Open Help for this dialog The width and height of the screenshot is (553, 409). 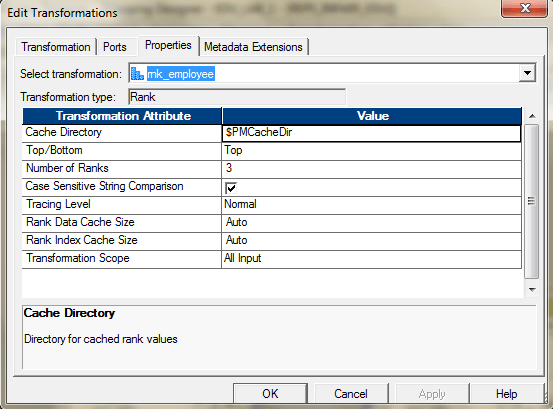pyautogui.click(x=506, y=393)
